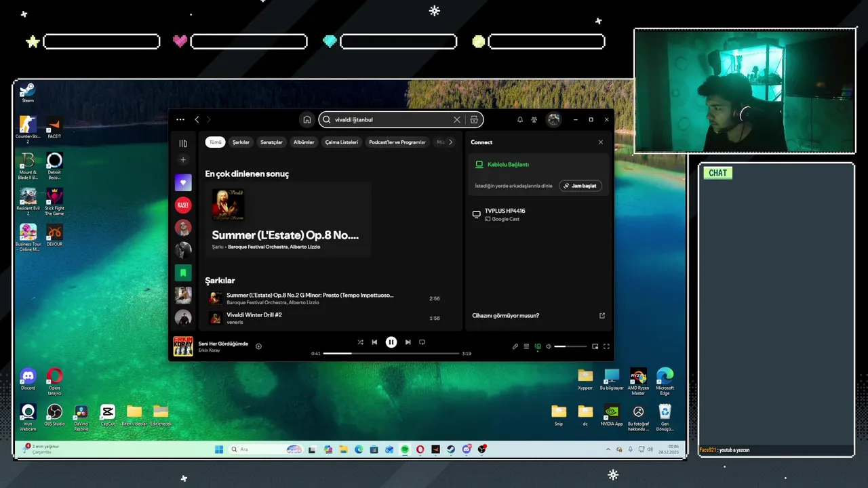Select TVPLUS HP4416 cast device
The image size is (868, 488).
pos(539,214)
